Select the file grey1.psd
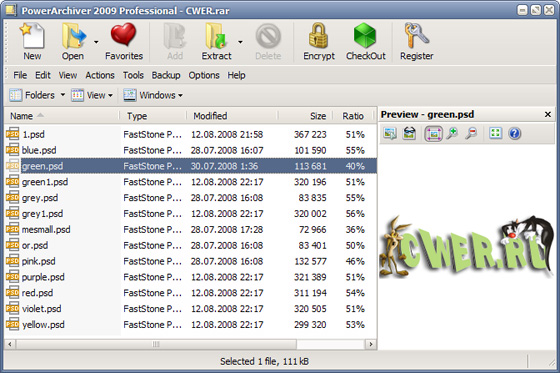560x373 pixels. (42, 214)
